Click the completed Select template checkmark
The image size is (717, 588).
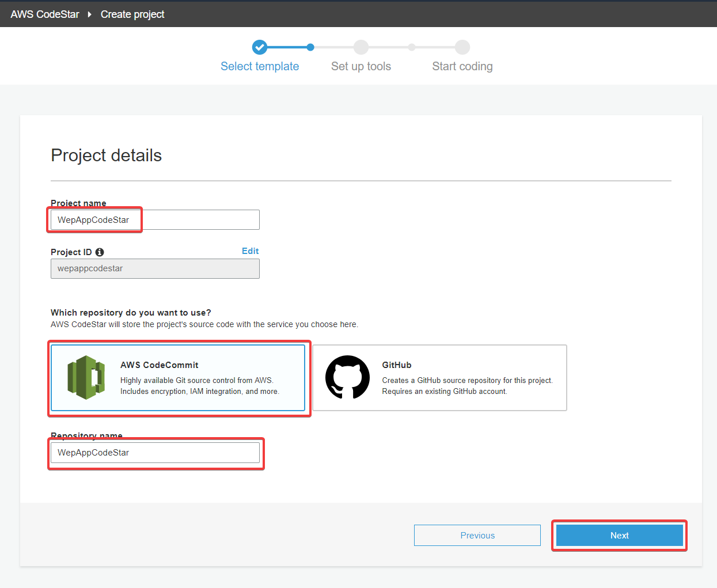point(260,47)
